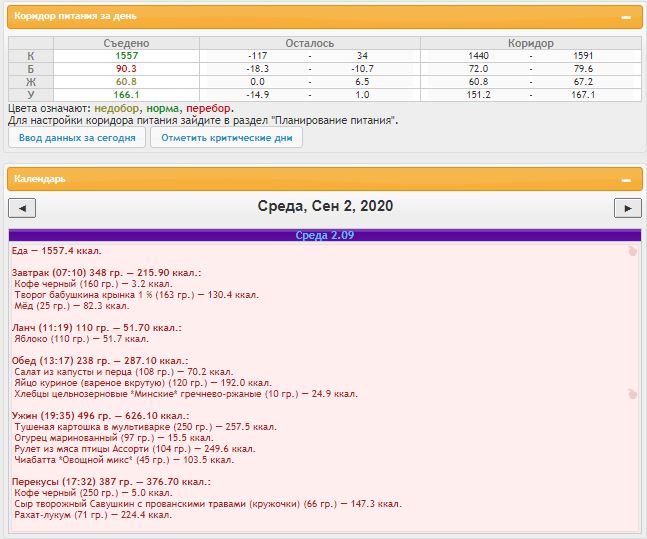
Task: Select the «Завтрак (07:10)» meal heading
Action: click(106, 273)
